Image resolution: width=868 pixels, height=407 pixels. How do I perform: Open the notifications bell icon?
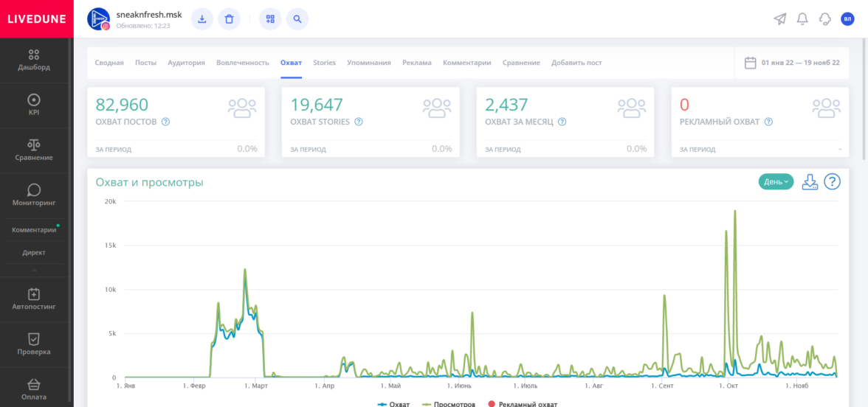click(802, 19)
